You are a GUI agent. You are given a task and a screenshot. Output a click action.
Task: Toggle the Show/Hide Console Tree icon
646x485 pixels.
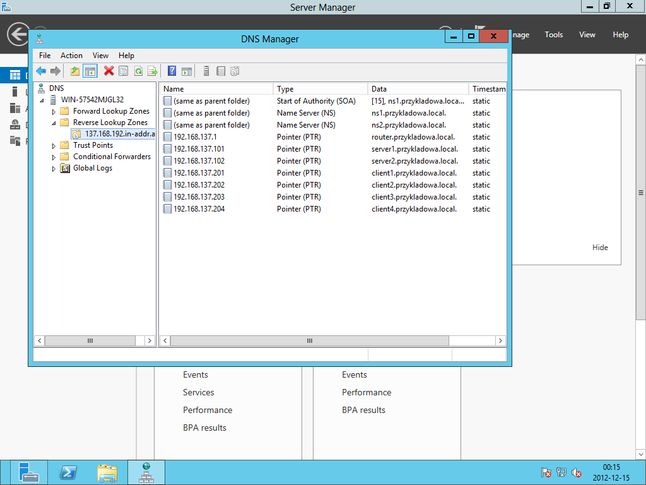[90, 71]
